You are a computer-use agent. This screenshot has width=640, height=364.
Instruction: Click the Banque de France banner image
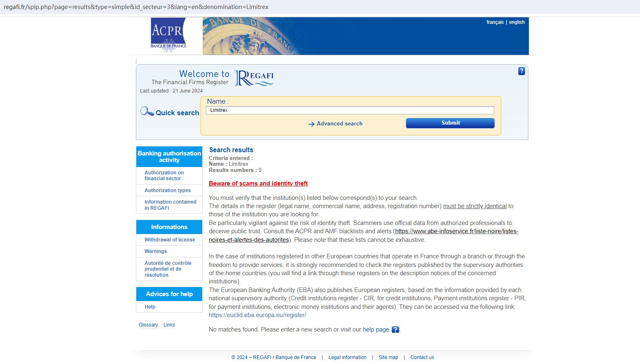366,36
